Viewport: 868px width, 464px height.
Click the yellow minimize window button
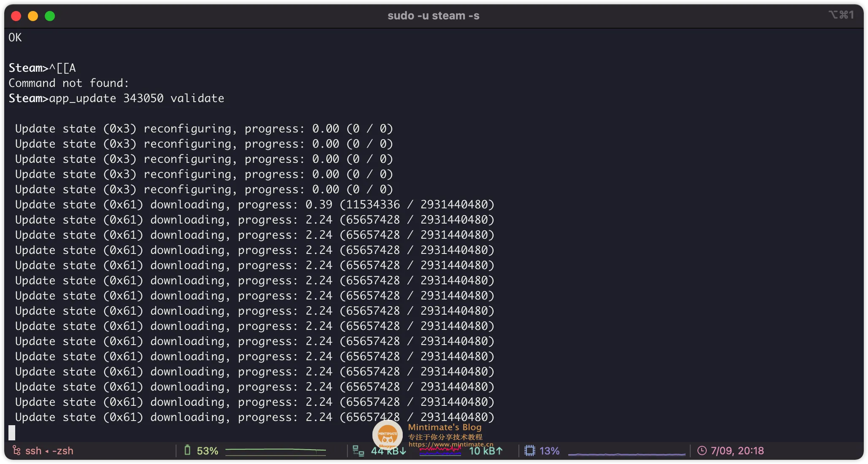(33, 16)
